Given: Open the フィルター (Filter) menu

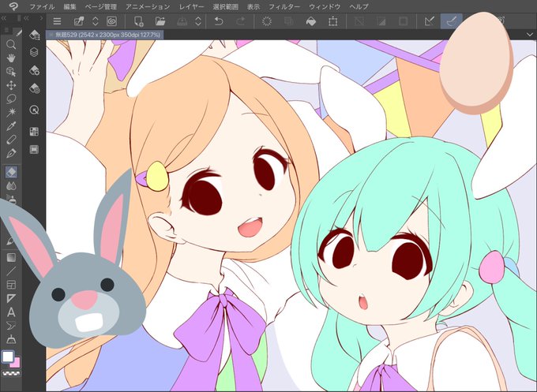Looking at the screenshot, I should coord(284,6).
